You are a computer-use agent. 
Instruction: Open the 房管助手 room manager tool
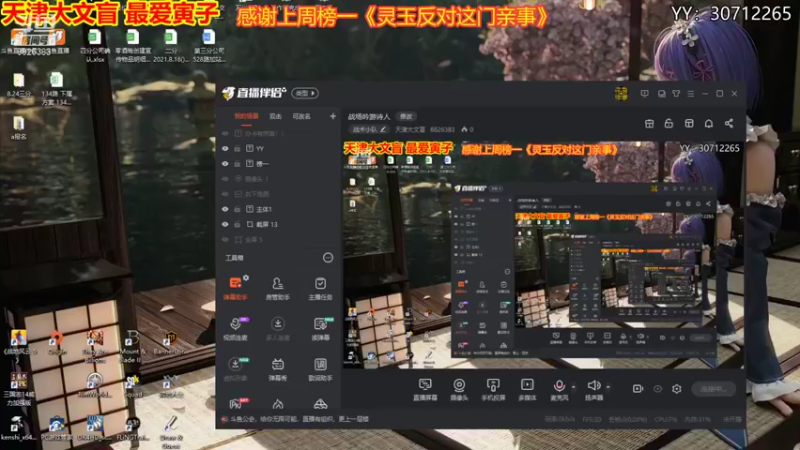pyautogui.click(x=278, y=288)
